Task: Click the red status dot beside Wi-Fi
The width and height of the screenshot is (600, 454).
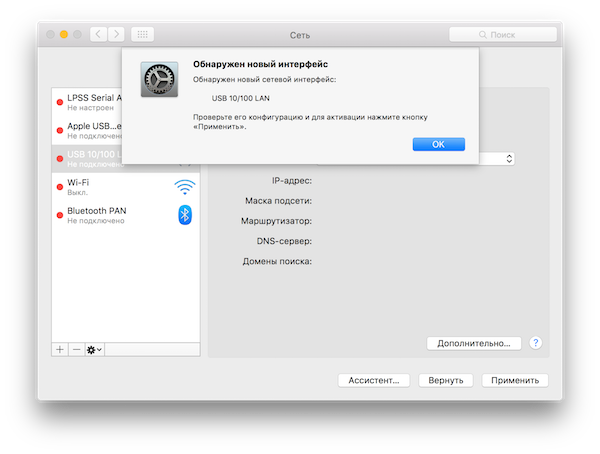Action: [x=60, y=187]
